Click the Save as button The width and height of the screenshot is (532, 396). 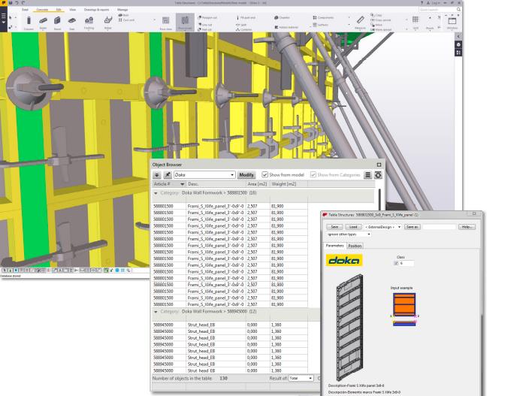[413, 227]
